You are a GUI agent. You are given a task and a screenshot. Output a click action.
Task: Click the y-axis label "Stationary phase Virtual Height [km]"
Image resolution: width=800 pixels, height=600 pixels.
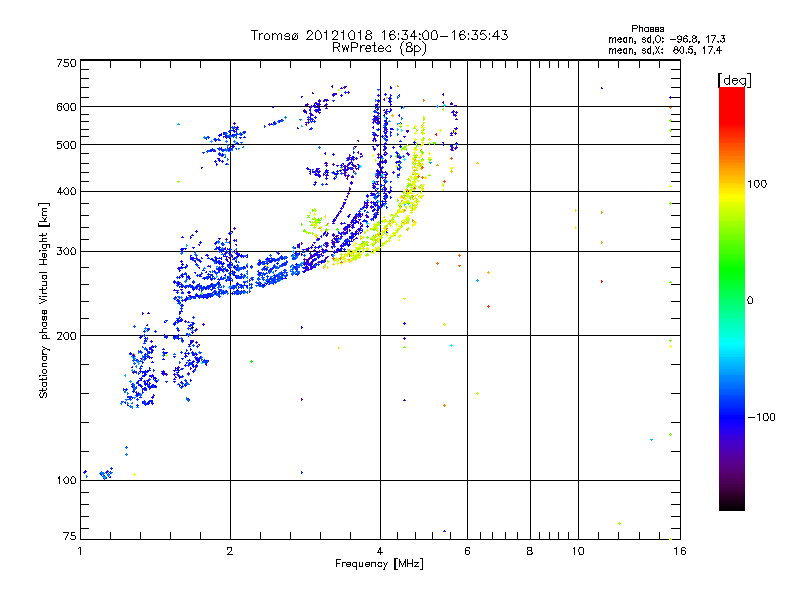tap(44, 301)
